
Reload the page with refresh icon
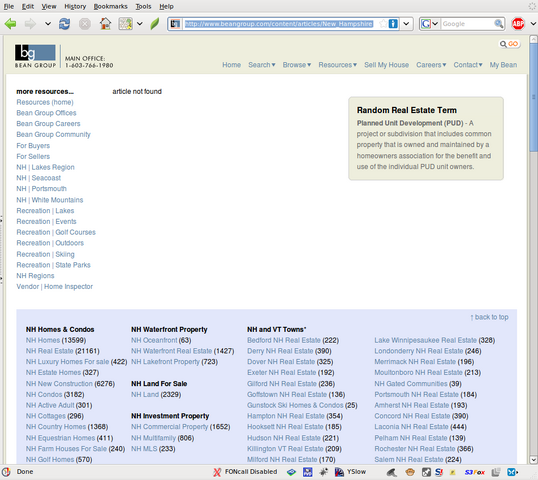[x=64, y=24]
